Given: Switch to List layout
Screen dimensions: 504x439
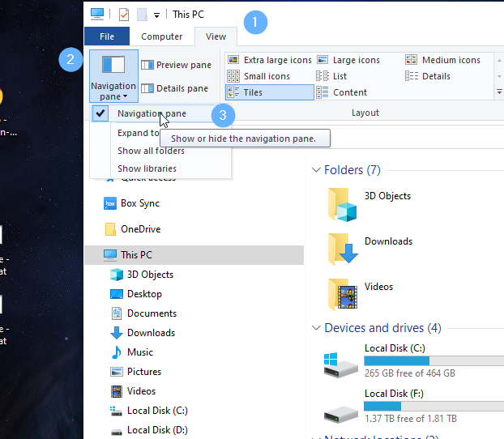Looking at the screenshot, I should (x=331, y=76).
